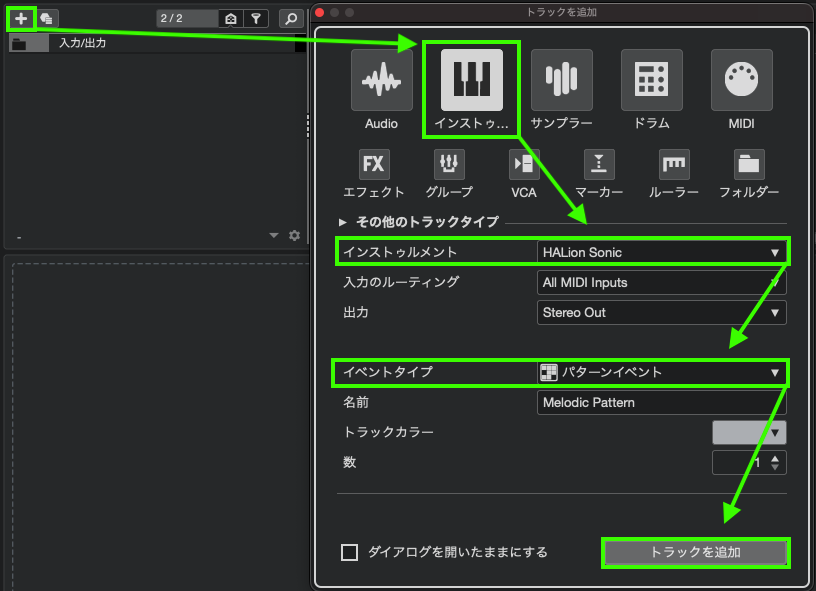Close the Add Track dialog window

(320, 12)
